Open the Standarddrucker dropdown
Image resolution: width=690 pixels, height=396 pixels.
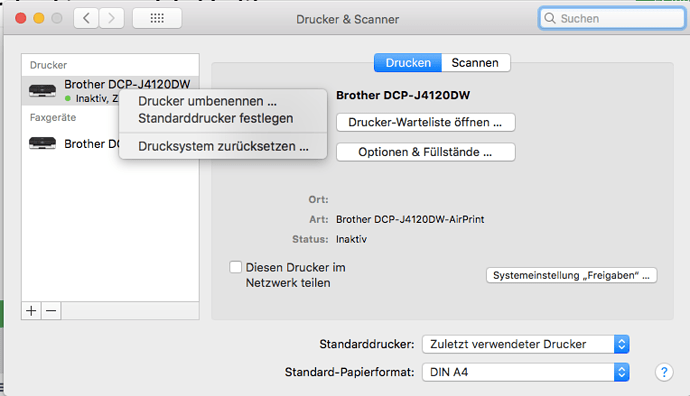coord(525,344)
